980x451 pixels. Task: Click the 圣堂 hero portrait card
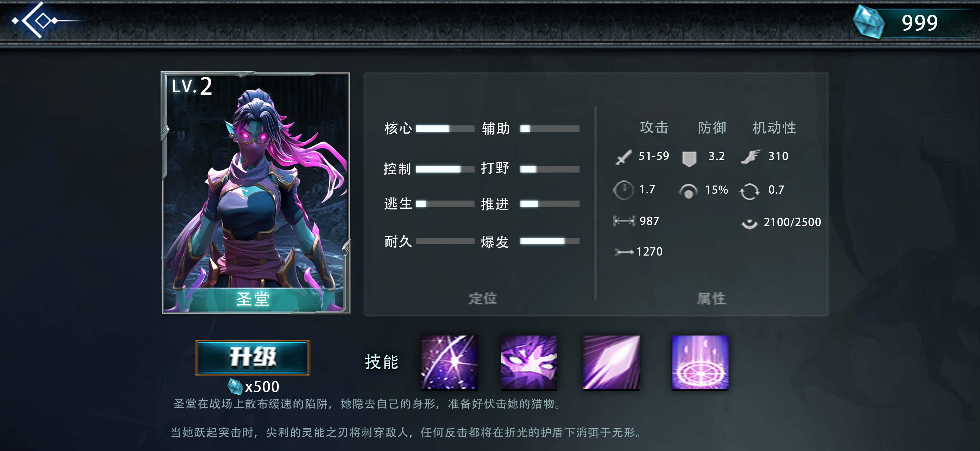point(256,193)
